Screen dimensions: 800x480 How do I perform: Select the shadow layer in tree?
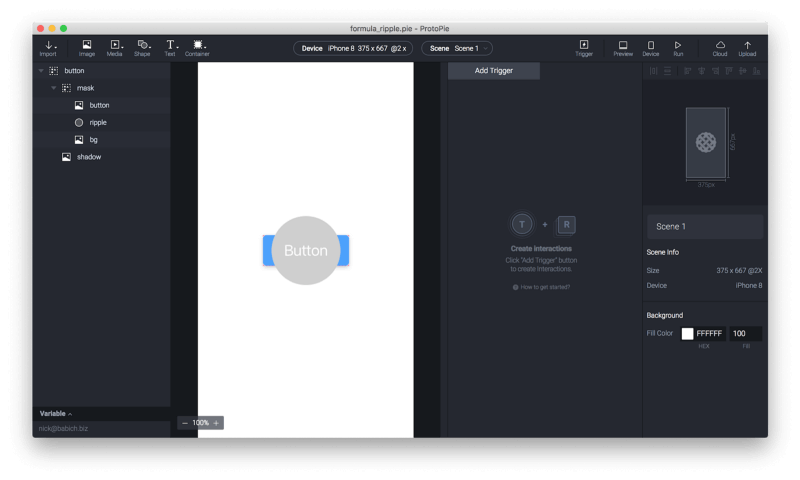[x=89, y=157]
